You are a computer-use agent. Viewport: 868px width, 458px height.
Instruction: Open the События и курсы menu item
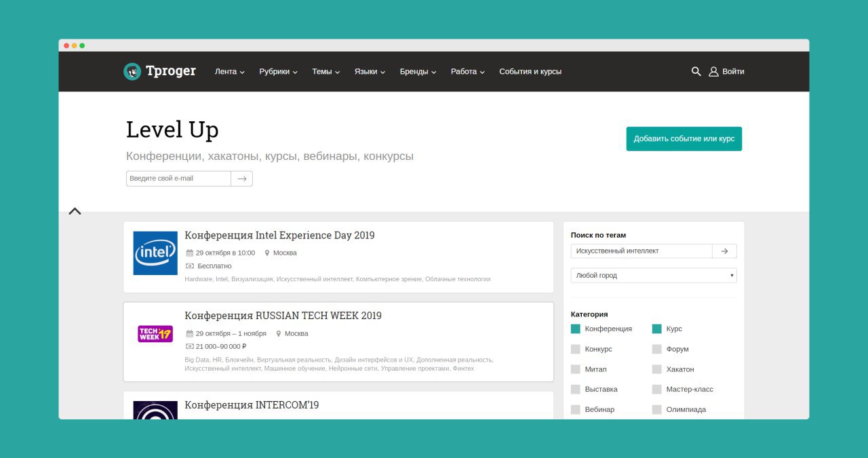click(x=530, y=71)
